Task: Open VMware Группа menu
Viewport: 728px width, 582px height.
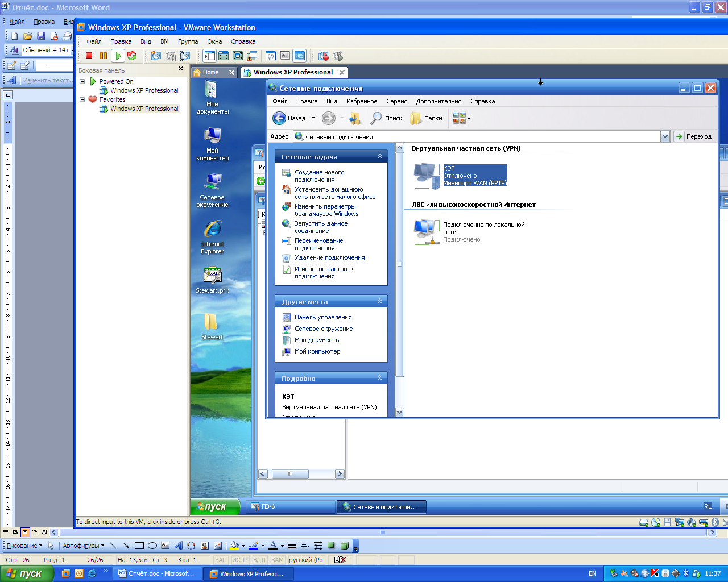Action: point(188,41)
